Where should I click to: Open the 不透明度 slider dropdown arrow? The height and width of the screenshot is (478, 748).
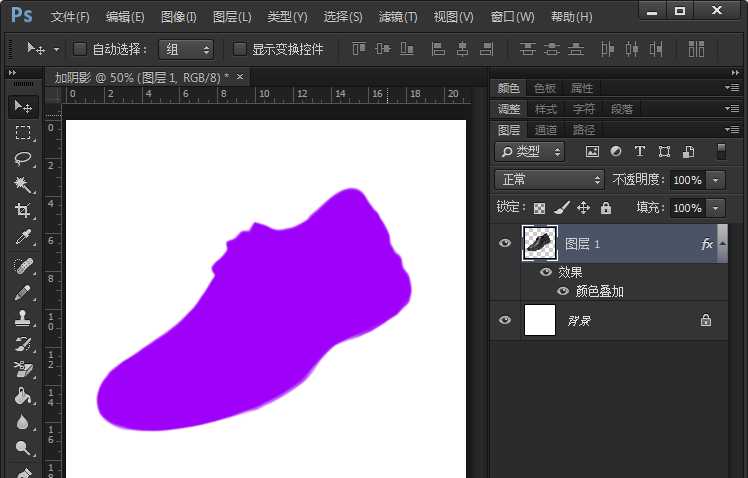715,180
